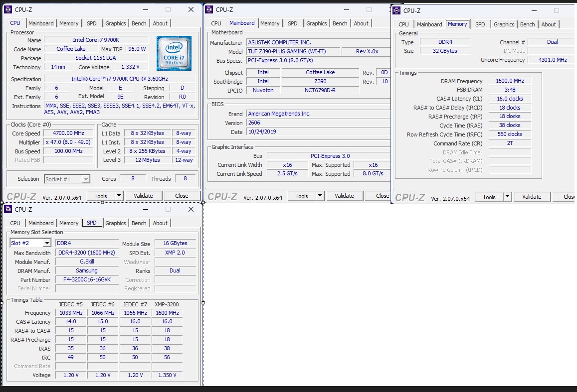Click Validate in the CPU window
577x392 pixels.
[143, 196]
